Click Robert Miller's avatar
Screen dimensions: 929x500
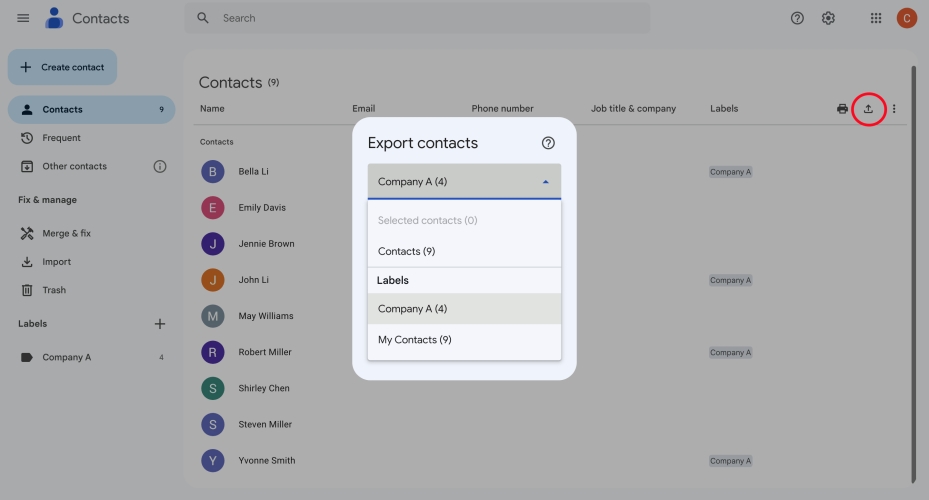pos(213,352)
